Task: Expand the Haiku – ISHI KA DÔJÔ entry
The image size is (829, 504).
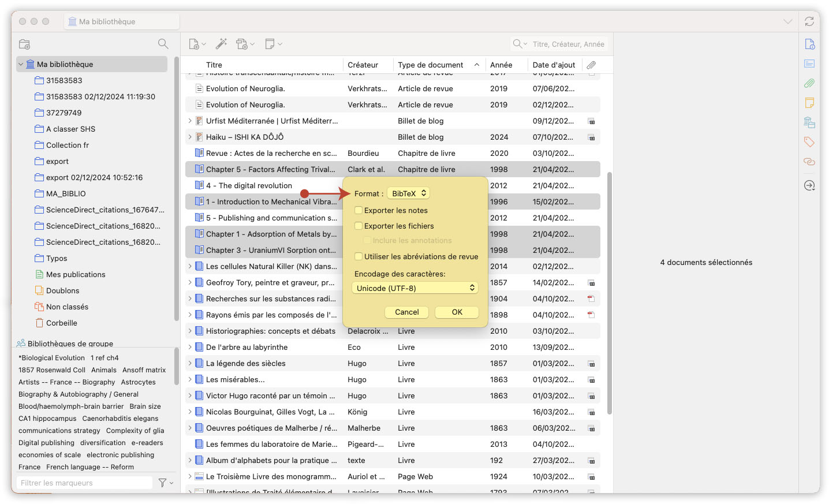Action: click(191, 137)
